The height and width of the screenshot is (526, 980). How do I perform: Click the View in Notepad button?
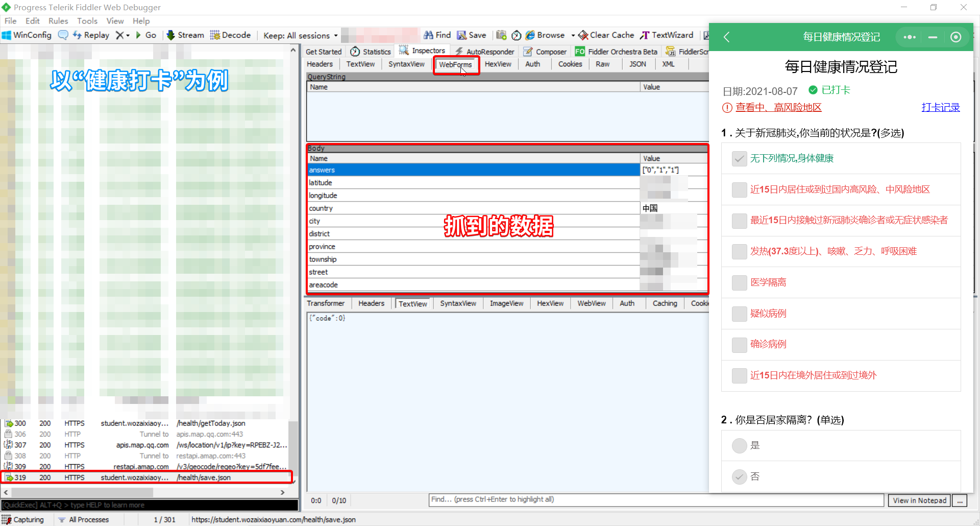click(919, 500)
